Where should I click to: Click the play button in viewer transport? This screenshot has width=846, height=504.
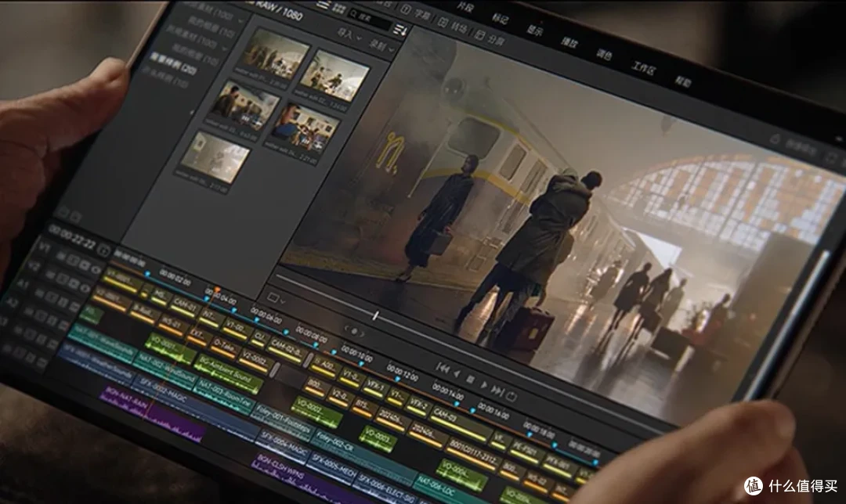tap(483, 384)
